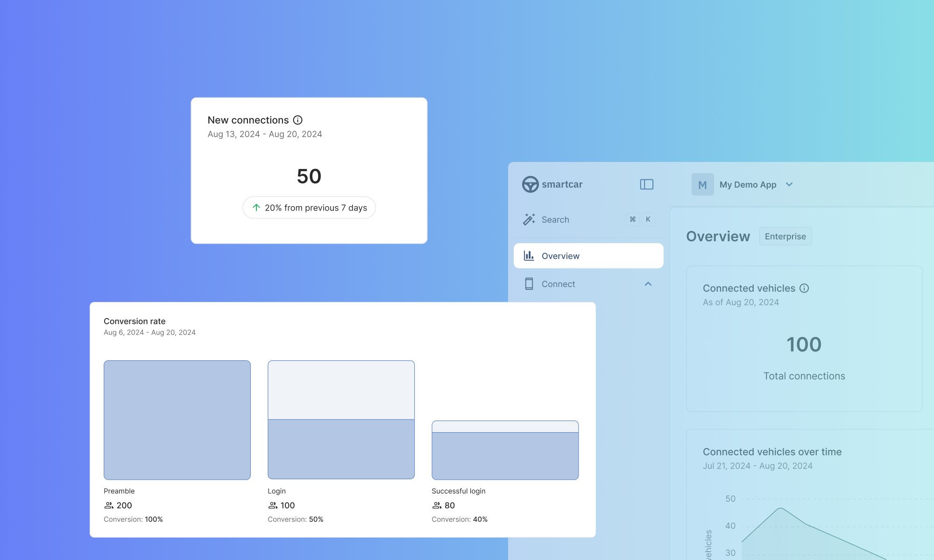934x560 pixels.
Task: Open the My Demo App dropdown
Action: 743,184
